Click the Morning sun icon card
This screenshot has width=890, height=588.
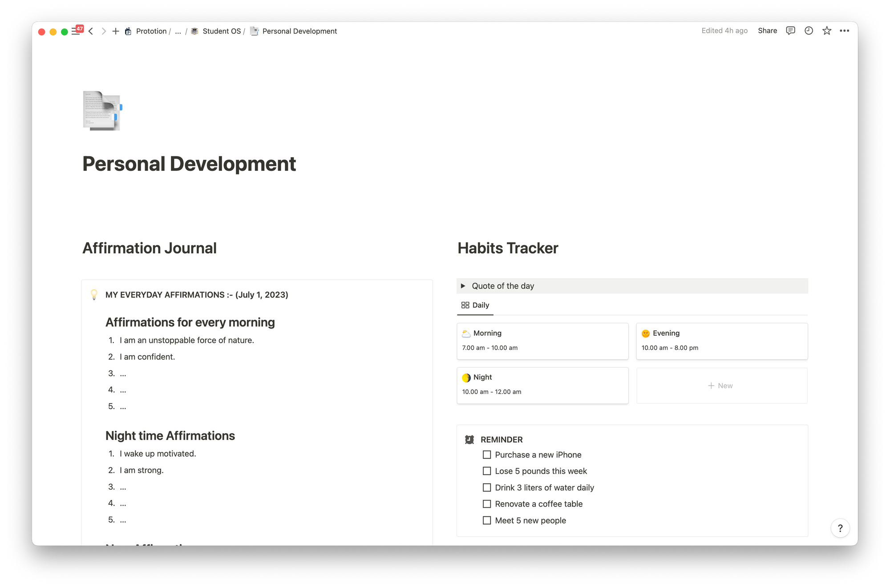tap(542, 339)
